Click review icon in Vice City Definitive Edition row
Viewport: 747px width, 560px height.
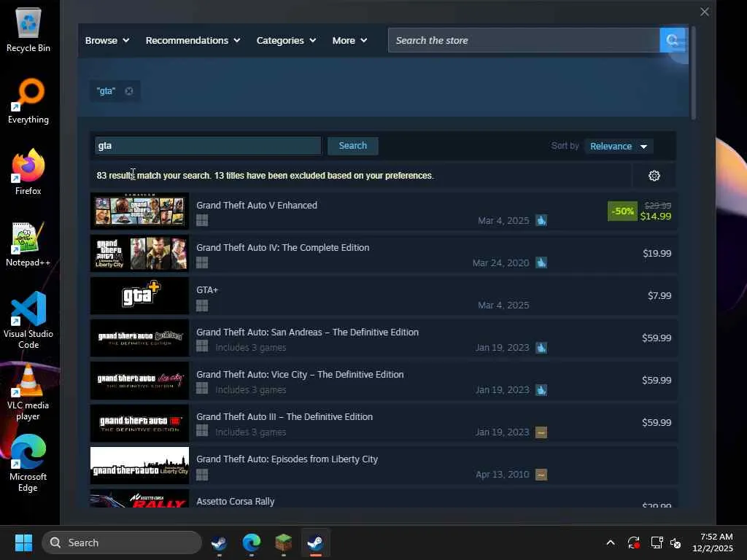(541, 390)
